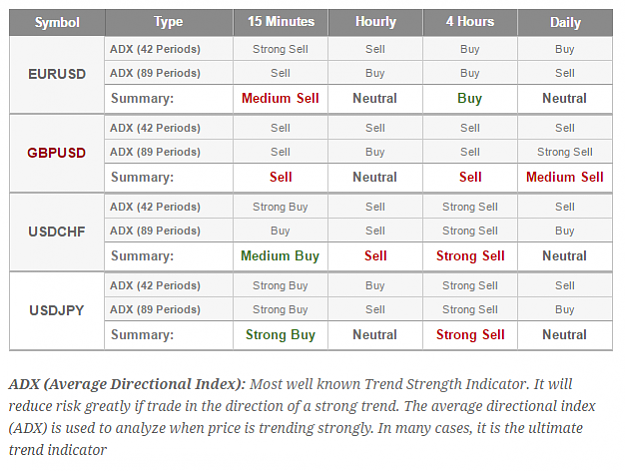Viewport: 625px width, 471px height.
Task: Select the Hourly column header
Action: [375, 22]
